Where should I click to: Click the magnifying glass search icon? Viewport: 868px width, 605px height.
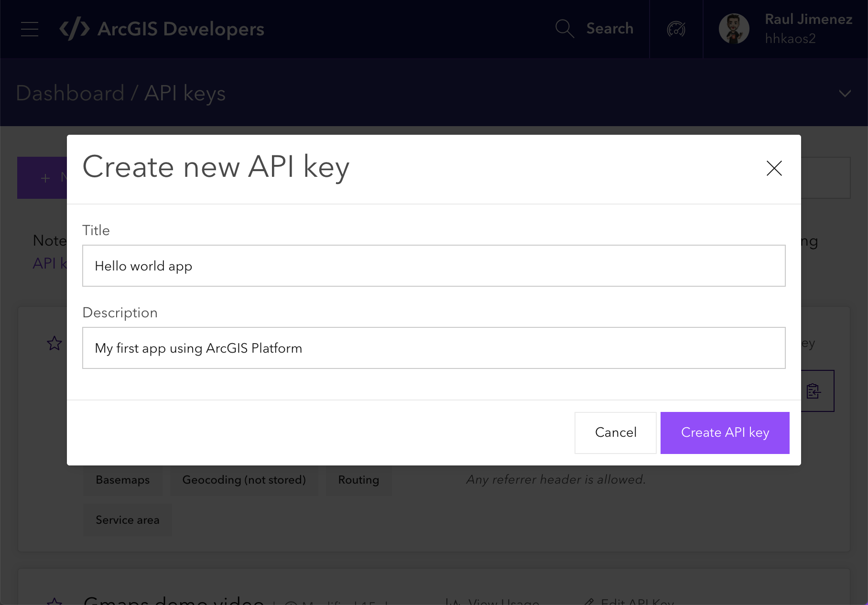point(564,29)
